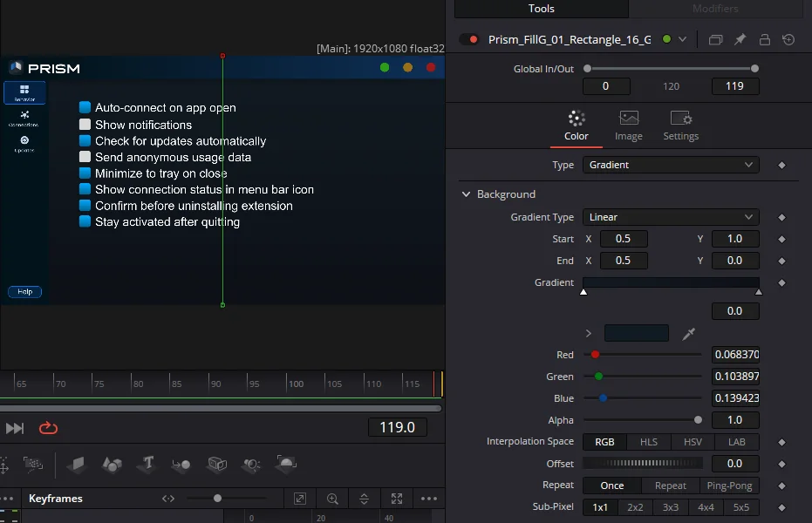Toggle the tool enable switch
The height and width of the screenshot is (523, 812).
[x=470, y=39]
